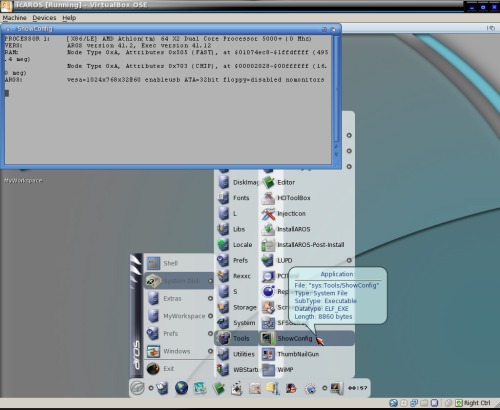This screenshot has height=410, width=500.
Task: Open the InstallAROS-Post-Install icon
Action: point(268,245)
